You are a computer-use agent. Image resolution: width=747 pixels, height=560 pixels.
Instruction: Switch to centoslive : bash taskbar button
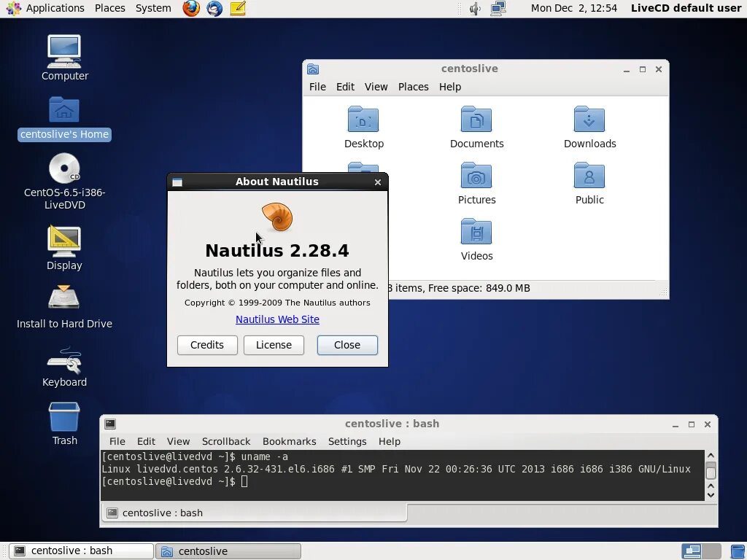coord(81,551)
